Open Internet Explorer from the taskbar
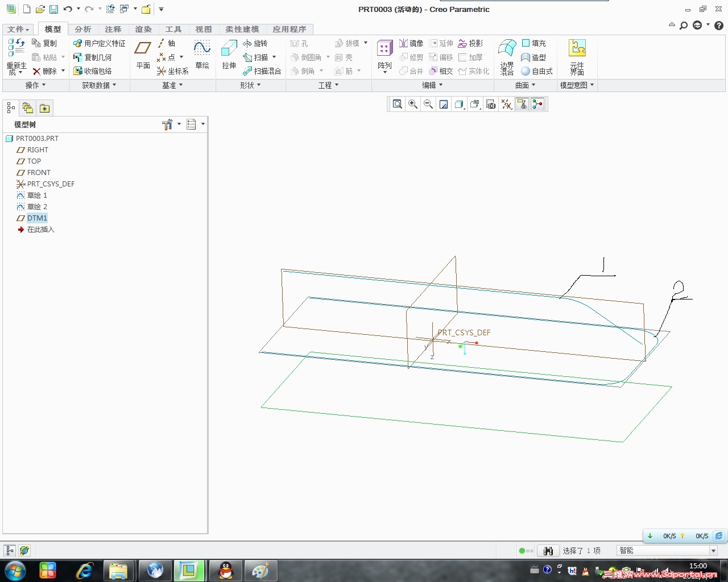 click(84, 571)
